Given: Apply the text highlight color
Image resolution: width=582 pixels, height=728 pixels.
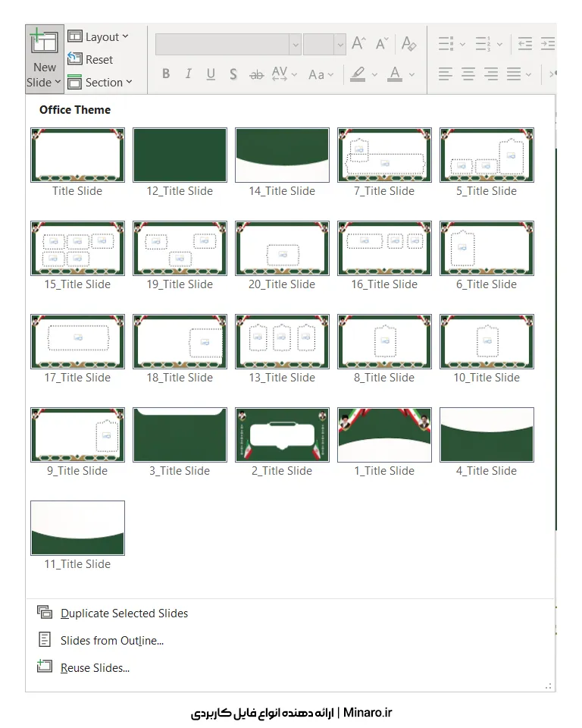Looking at the screenshot, I should (x=358, y=74).
